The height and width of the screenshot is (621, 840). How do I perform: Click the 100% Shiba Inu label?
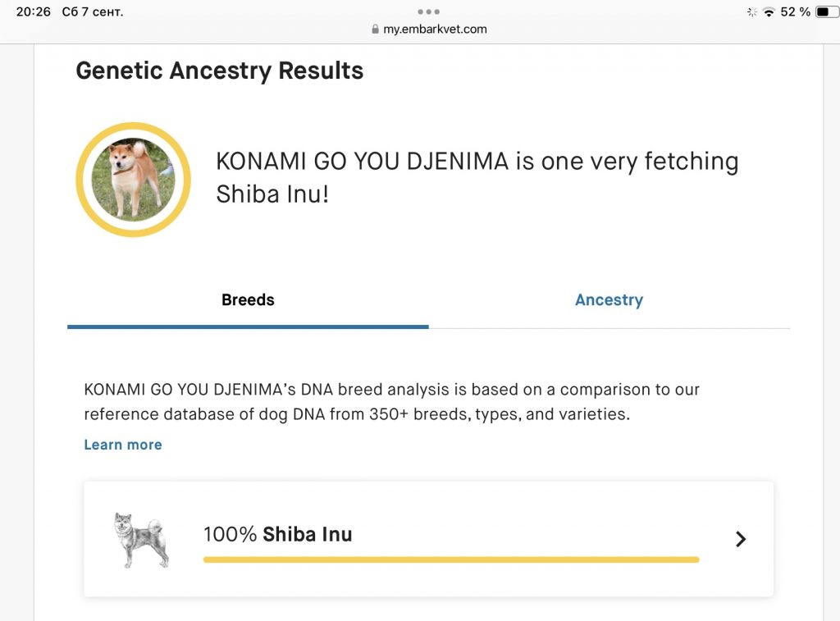click(277, 535)
